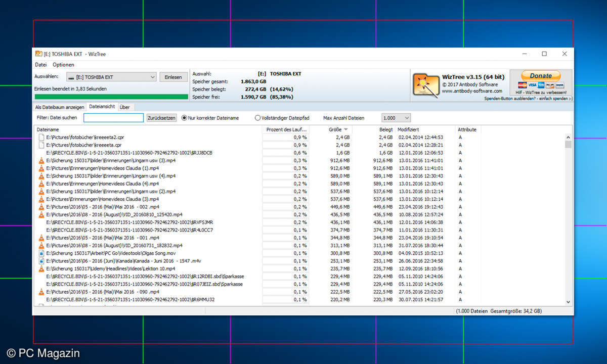
Task: Click VLC icon for Ungarn usw (2).mp4
Action: [x=41, y=191]
